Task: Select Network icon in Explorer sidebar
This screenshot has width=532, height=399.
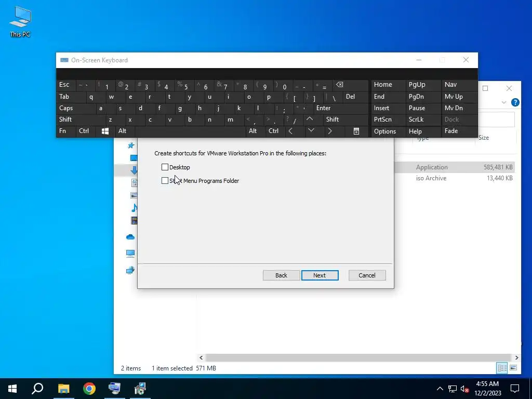Action: 130,270
